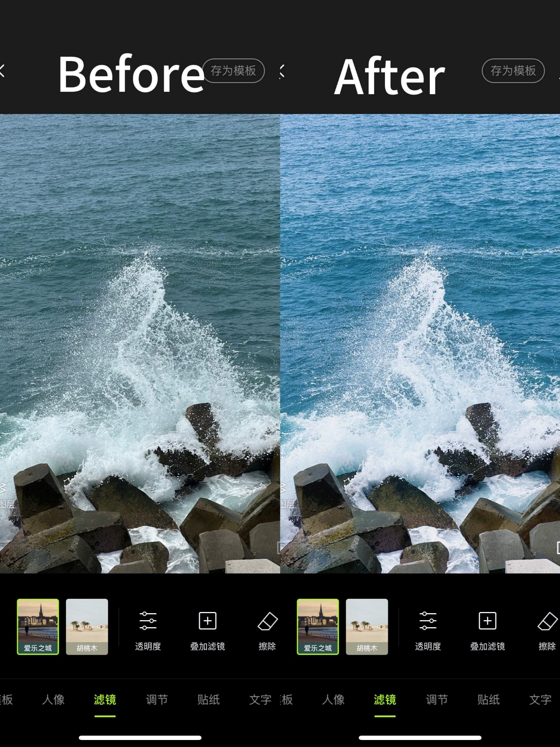Go back using Before panel's back arrow

[x=2, y=71]
